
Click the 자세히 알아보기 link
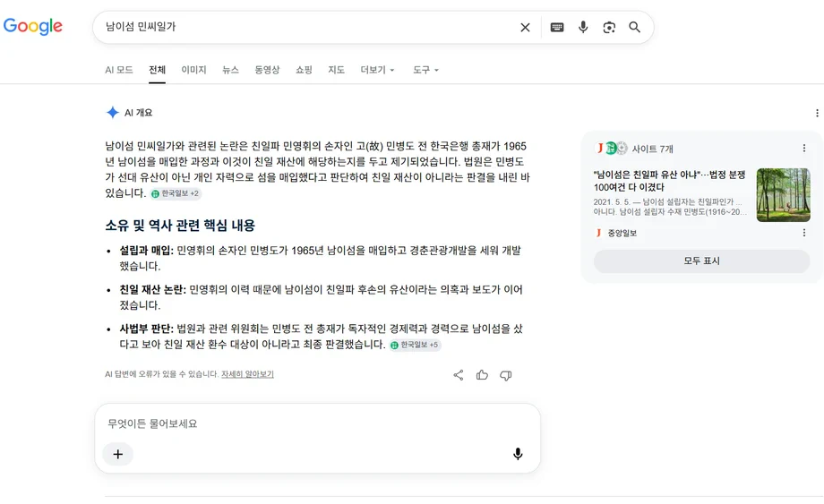point(247,374)
